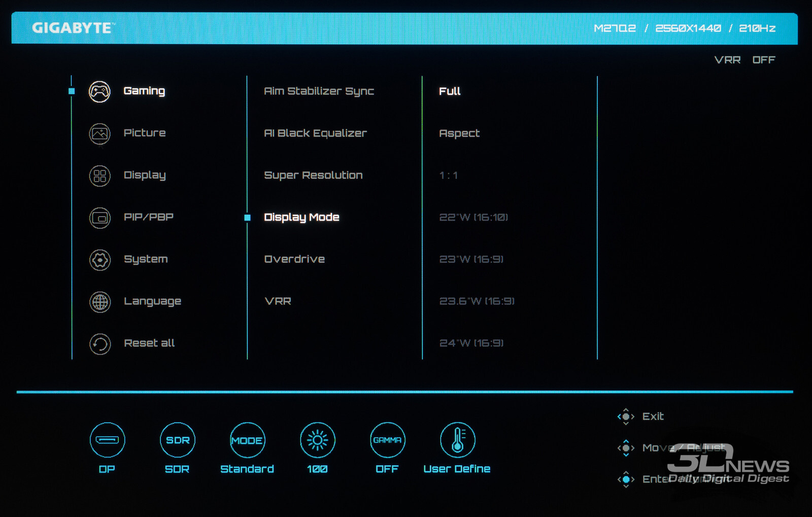812x517 pixels.
Task: Choose the Aspect display mode option
Action: tap(459, 133)
